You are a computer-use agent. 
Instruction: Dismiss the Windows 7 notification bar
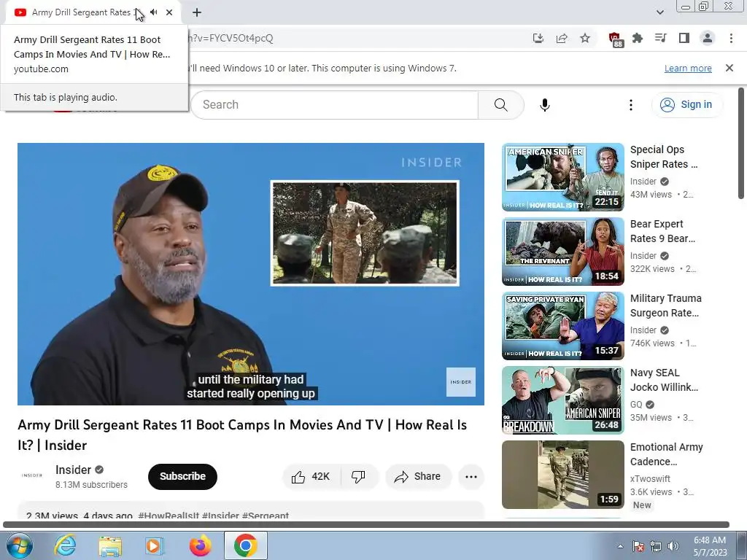pyautogui.click(x=729, y=68)
